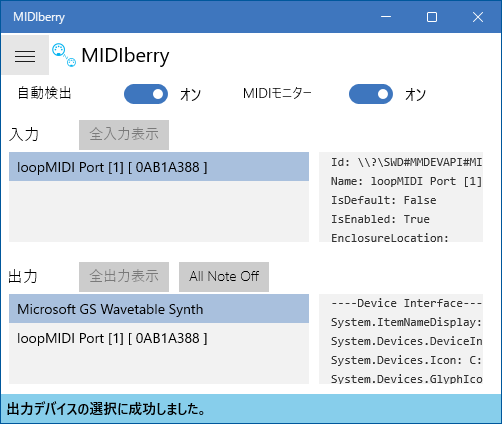Select loopMIDI Port in output list
Screen dimensions: 502x424
pos(159,338)
